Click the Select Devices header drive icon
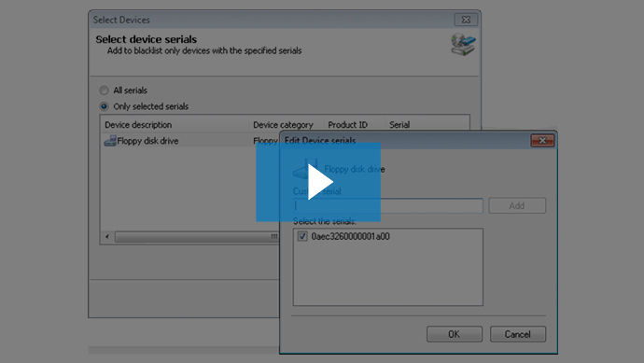The width and height of the screenshot is (644, 363). (463, 45)
